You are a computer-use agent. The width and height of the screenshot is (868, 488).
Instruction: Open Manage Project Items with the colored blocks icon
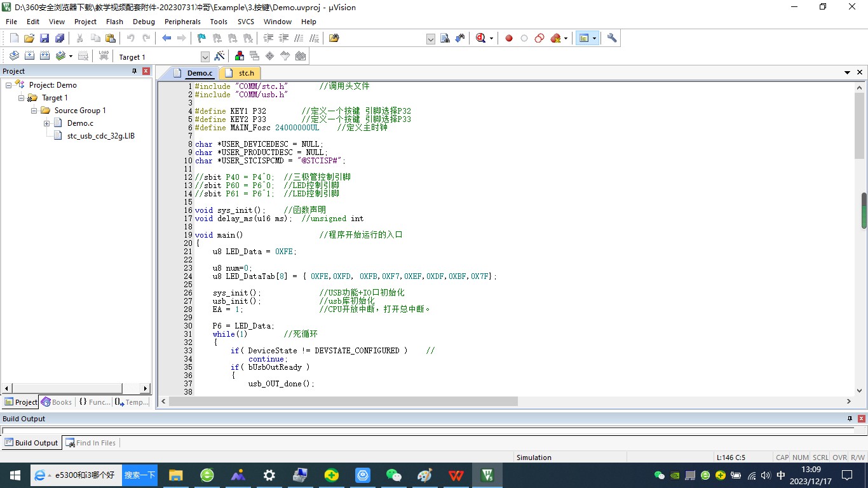tap(240, 56)
